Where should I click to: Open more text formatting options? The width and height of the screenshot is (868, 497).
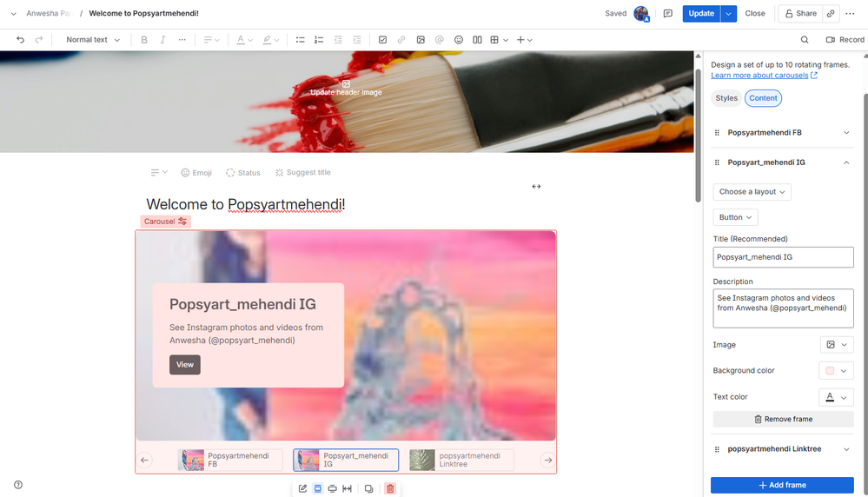pyautogui.click(x=182, y=40)
